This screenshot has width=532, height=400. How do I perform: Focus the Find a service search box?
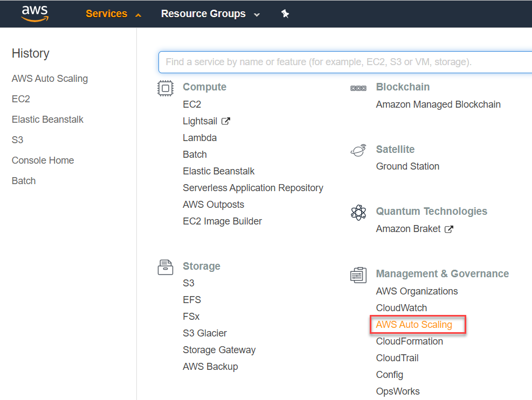[x=345, y=62]
